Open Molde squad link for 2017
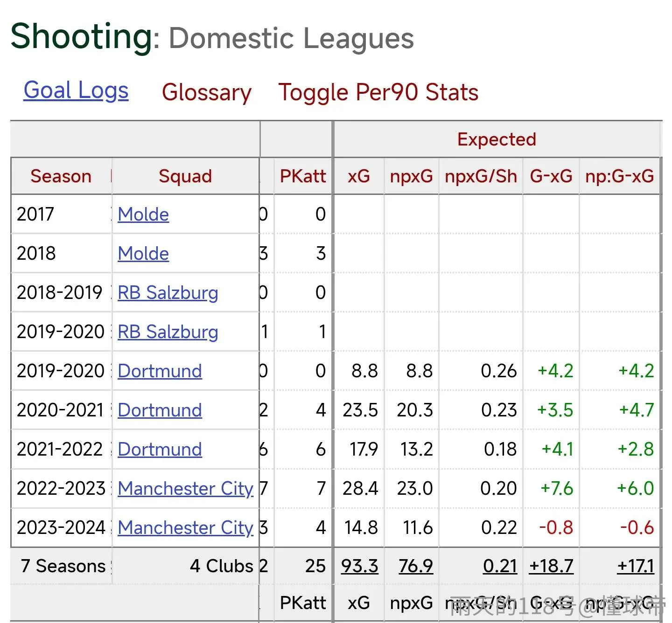 point(143,215)
